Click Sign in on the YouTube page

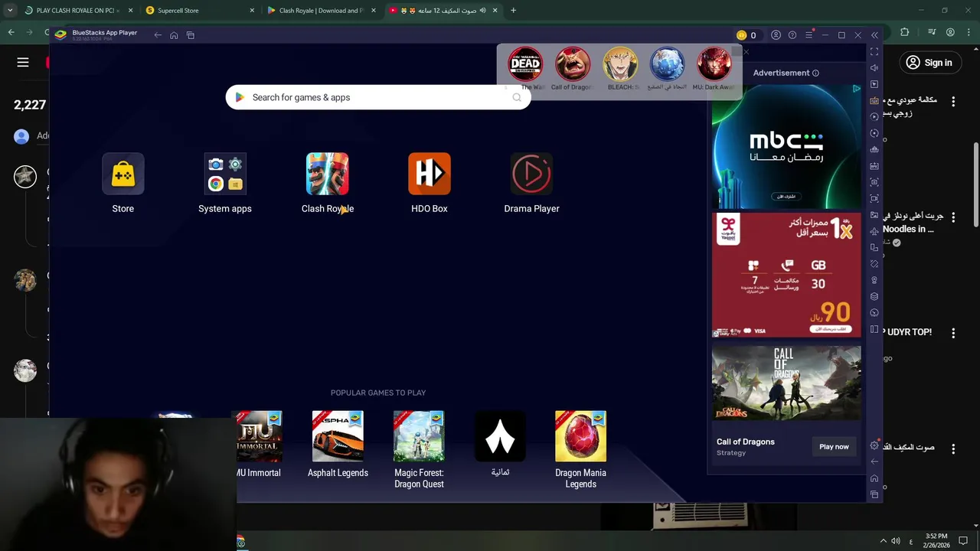point(929,63)
